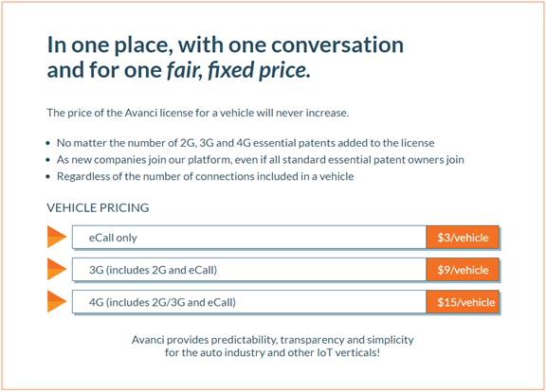546x392 pixels.
Task: Click the bullet about number of connections
Action: (x=206, y=176)
